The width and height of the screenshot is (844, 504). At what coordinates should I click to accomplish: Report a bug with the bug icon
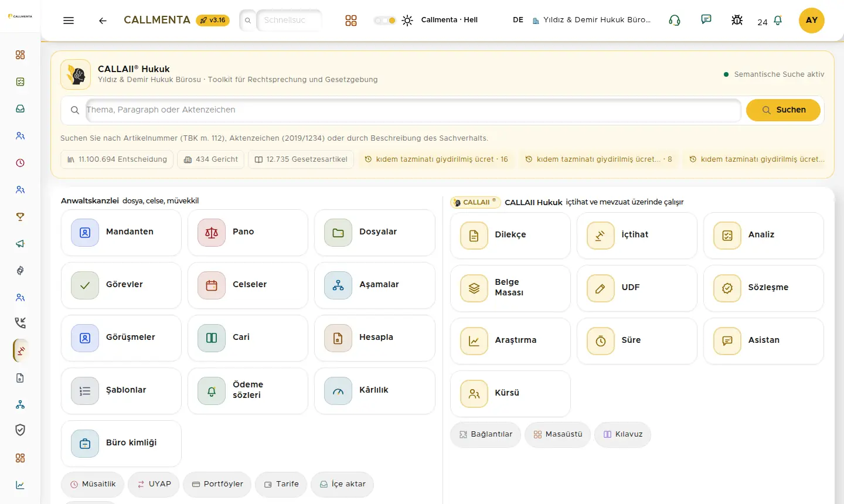pos(737,21)
